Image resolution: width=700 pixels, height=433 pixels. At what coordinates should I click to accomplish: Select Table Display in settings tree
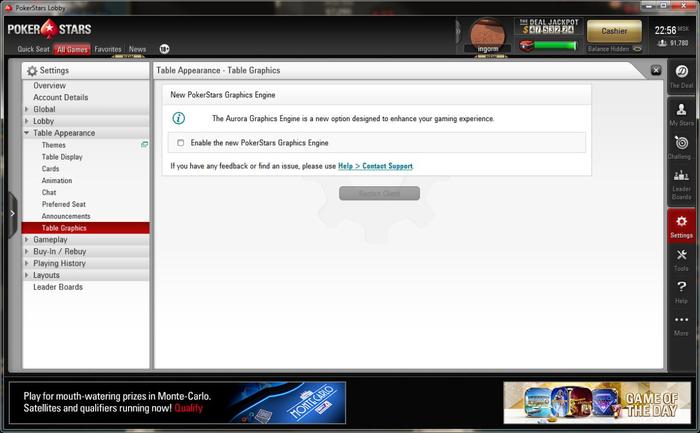coord(62,157)
